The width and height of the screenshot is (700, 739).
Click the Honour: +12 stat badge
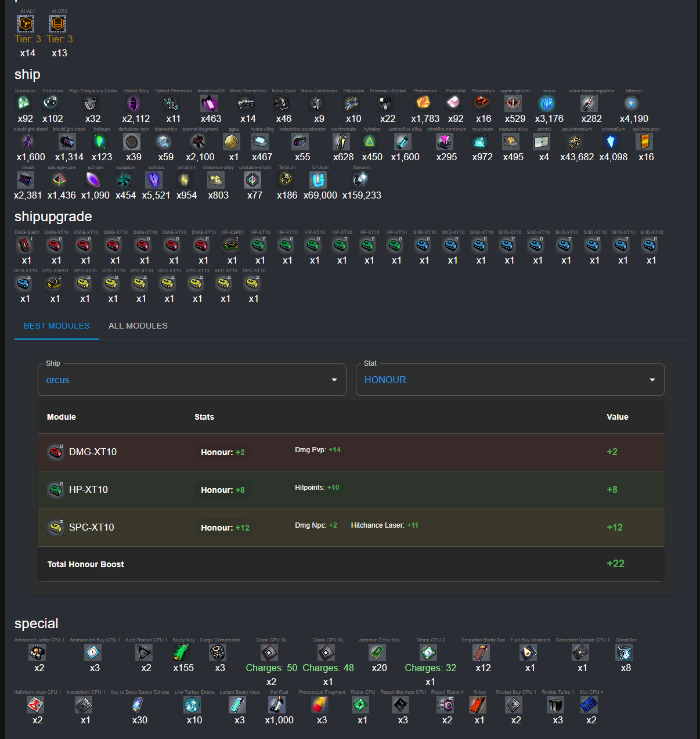point(225,528)
